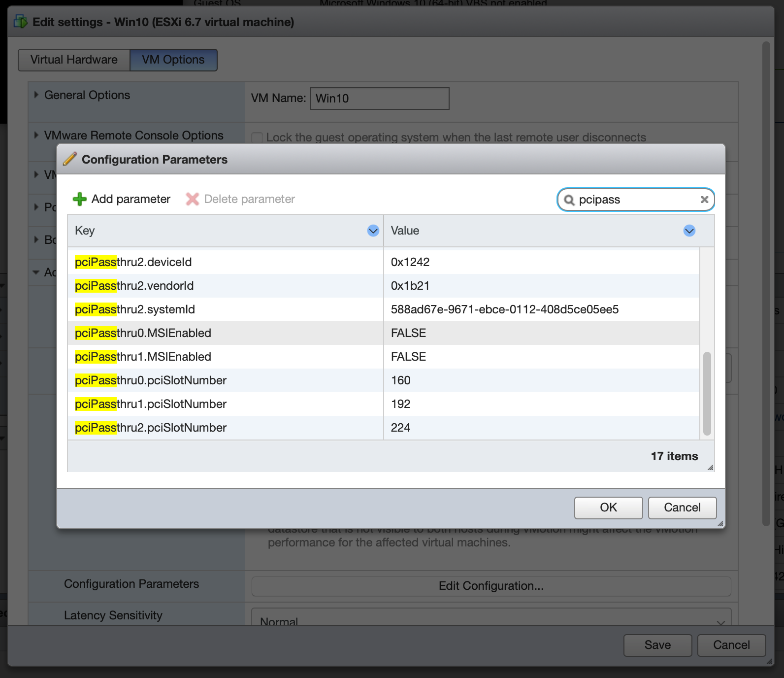Click the Configuration Parameters row label
Viewport: 784px width, 678px height.
(131, 584)
